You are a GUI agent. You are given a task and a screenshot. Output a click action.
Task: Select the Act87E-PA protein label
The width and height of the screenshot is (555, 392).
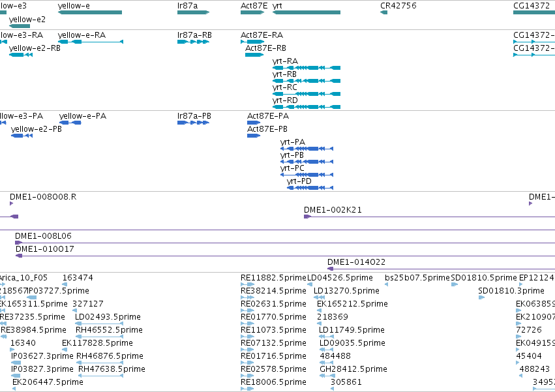tap(268, 116)
